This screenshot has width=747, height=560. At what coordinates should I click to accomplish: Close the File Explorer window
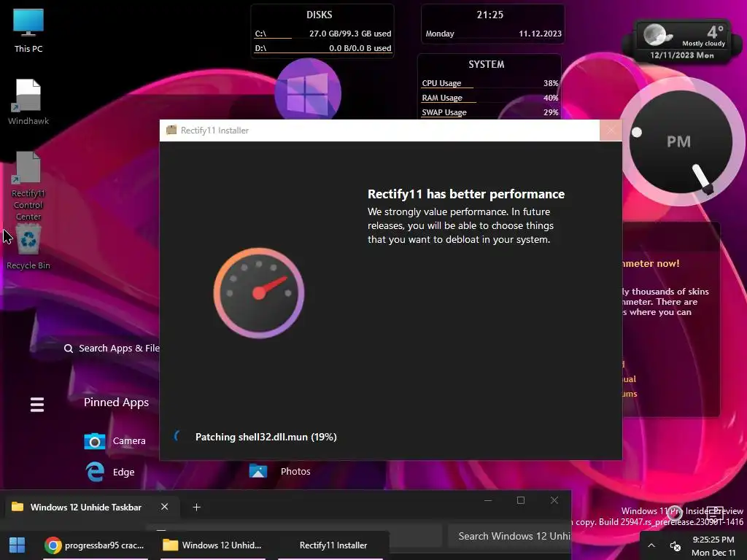tap(554, 500)
